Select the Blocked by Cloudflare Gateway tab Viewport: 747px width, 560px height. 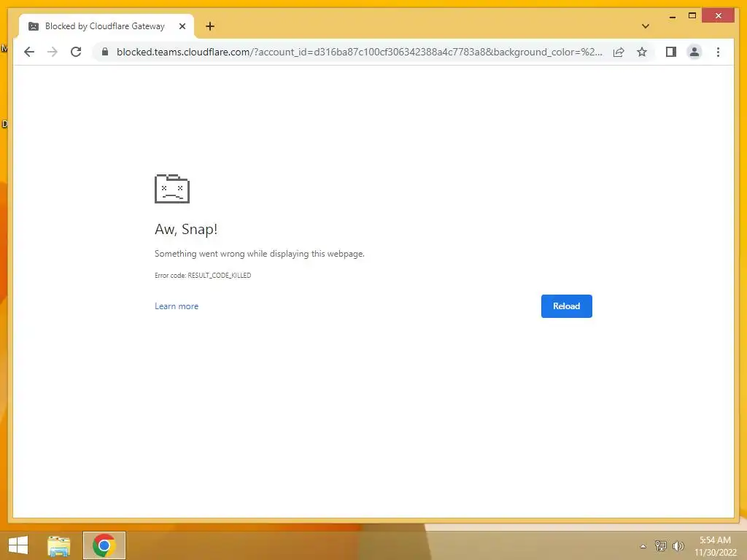105,26
